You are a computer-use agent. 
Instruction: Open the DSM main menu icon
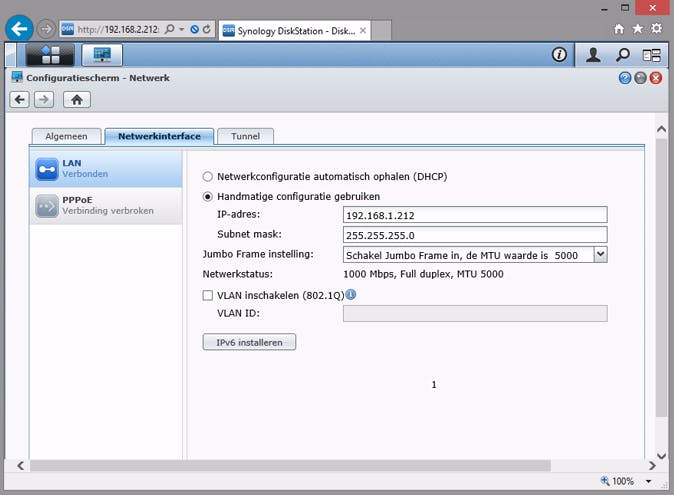click(50, 55)
